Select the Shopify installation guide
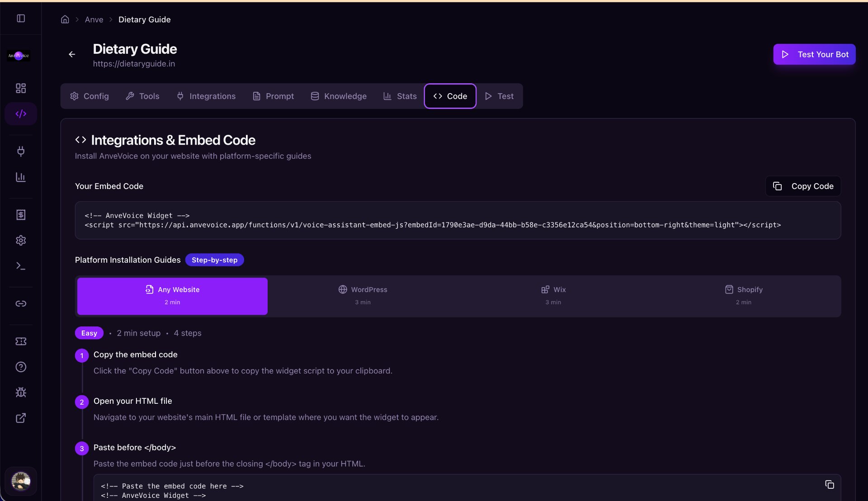The height and width of the screenshot is (501, 868). click(743, 296)
